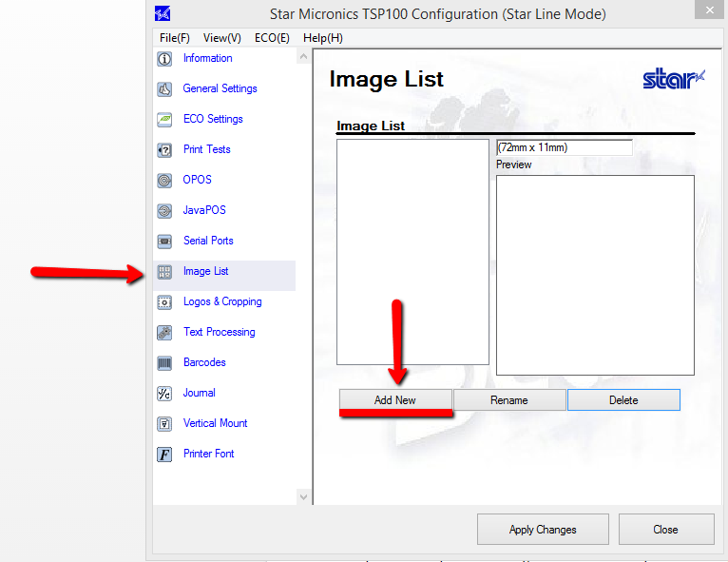This screenshot has height=562, width=728.
Task: Click the Image List grid icon
Action: tap(164, 272)
